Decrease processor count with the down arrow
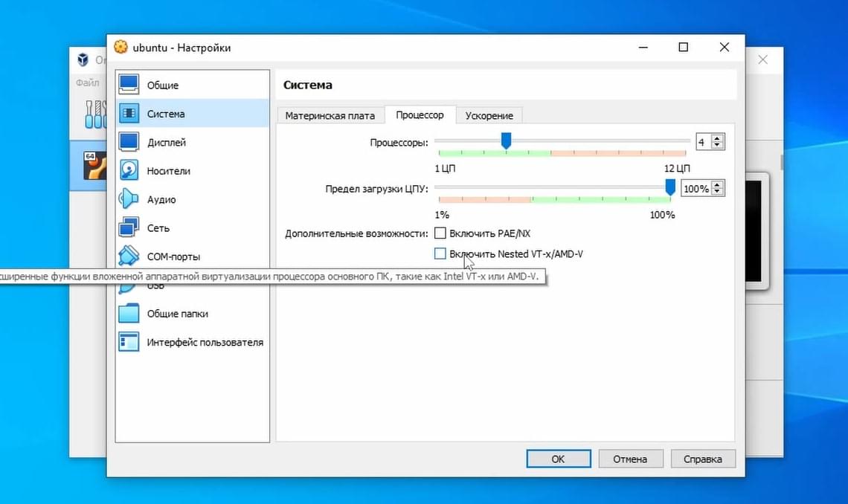The height and width of the screenshot is (504, 848). coord(717,145)
